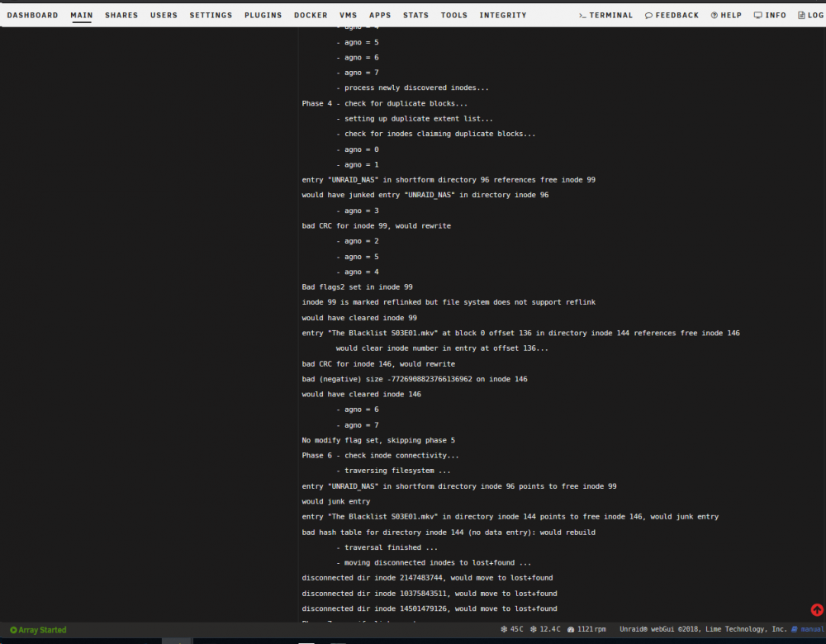The height and width of the screenshot is (644, 826).
Task: Click disconnected dir inode 10375843511 line
Action: pos(430,594)
